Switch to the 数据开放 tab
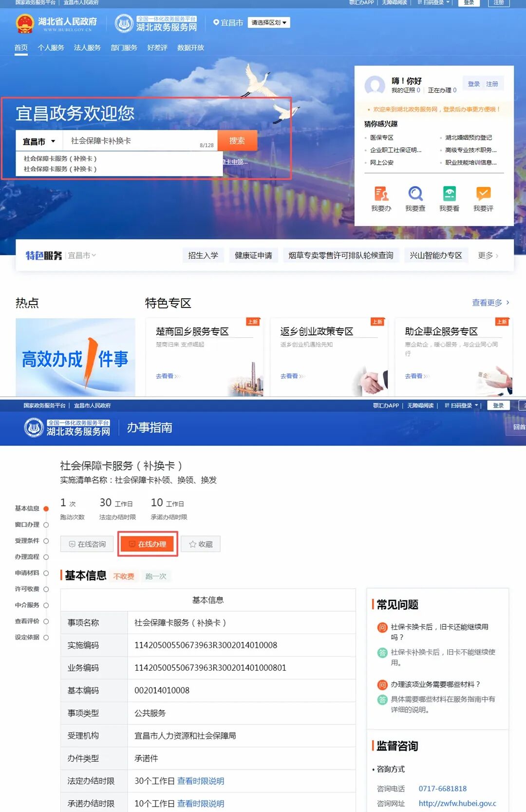The height and width of the screenshot is (812, 526). (190, 48)
